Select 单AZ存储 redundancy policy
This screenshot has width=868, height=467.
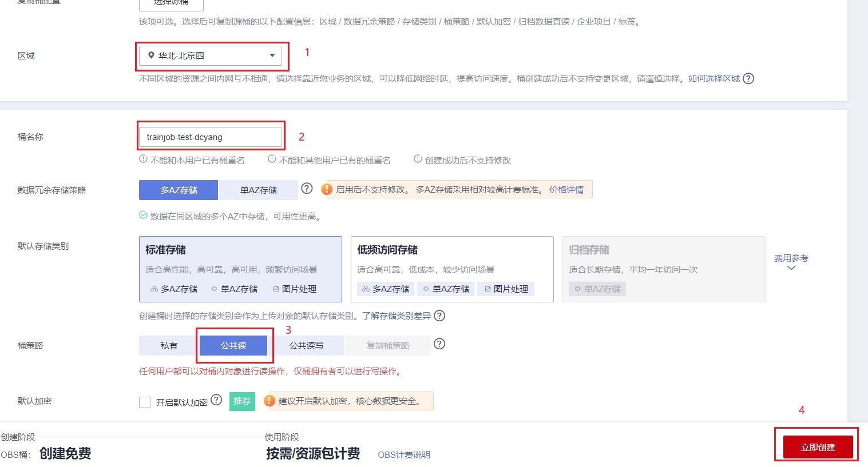pos(258,190)
